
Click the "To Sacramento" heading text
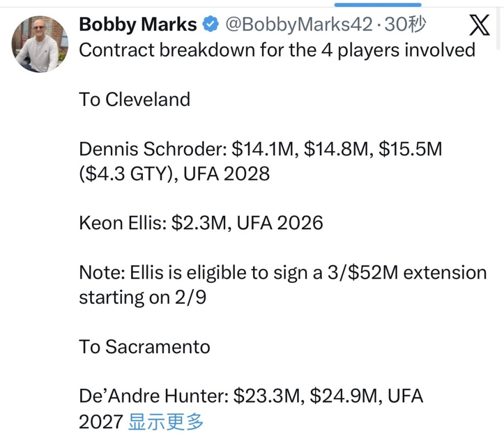[x=144, y=347]
